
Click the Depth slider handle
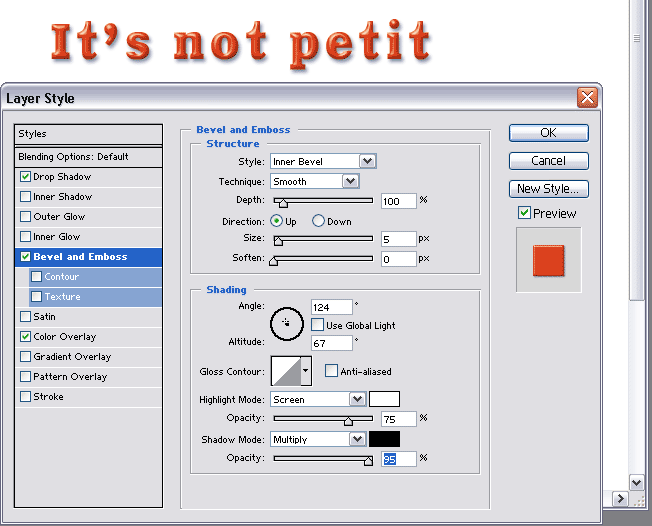(283, 203)
